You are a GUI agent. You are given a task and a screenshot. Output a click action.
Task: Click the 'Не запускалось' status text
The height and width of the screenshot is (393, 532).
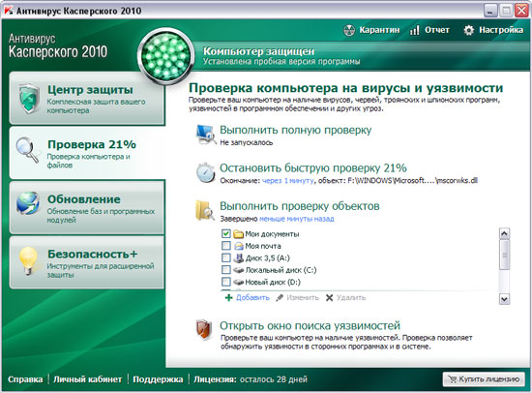247,142
